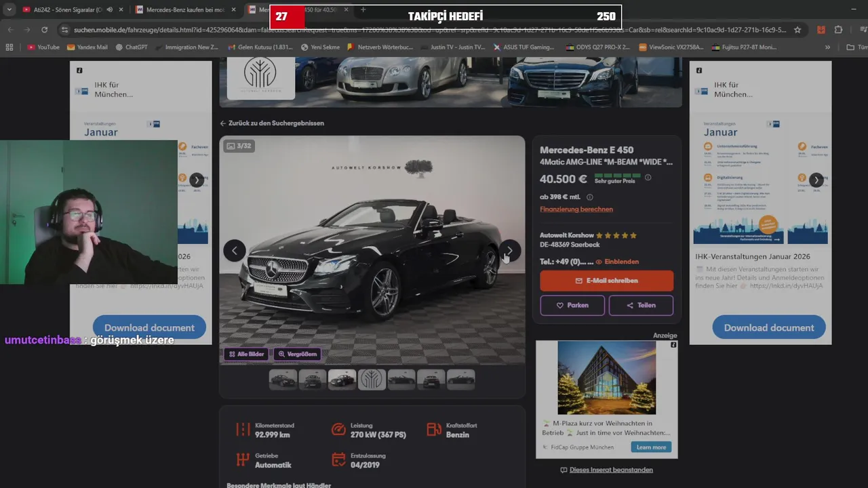Click the Leistung speedometer icon
The height and width of the screenshot is (488, 868).
tap(338, 430)
